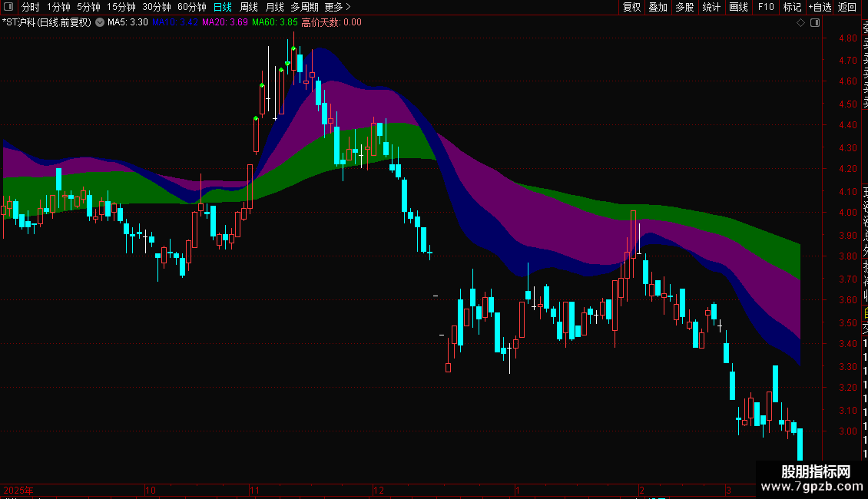868x499 pixels.
Task: Expand the 更多 periods menu
Action: (338, 7)
